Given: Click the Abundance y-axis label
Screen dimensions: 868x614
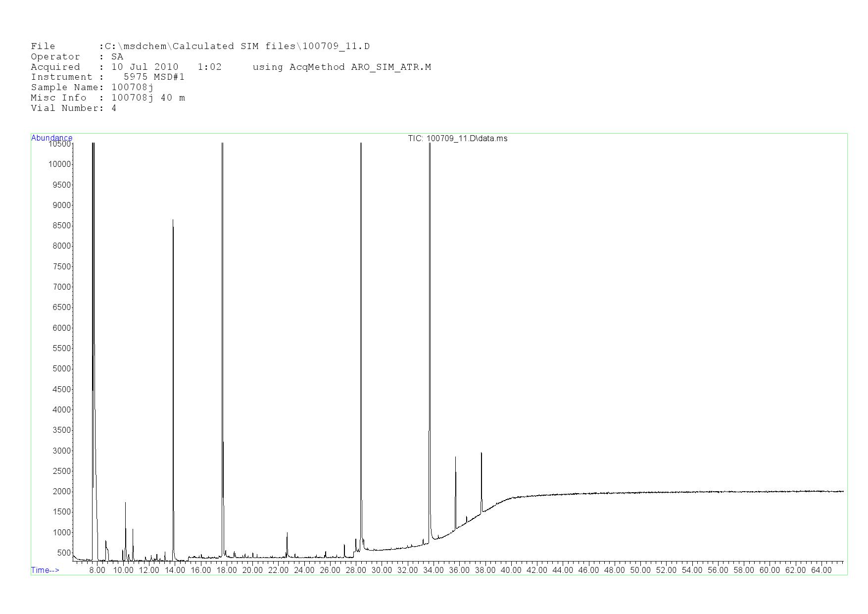Looking at the screenshot, I should 51,138.
